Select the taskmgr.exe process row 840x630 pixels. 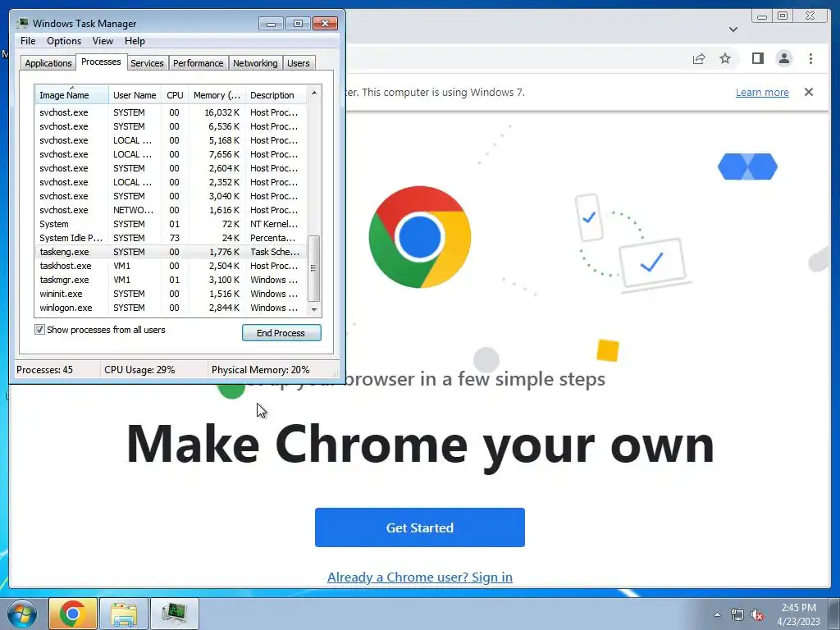171,280
